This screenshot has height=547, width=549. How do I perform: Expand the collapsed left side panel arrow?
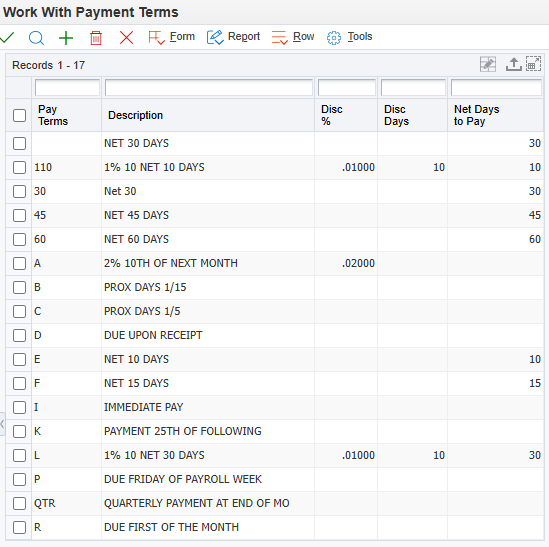click(x=2, y=424)
